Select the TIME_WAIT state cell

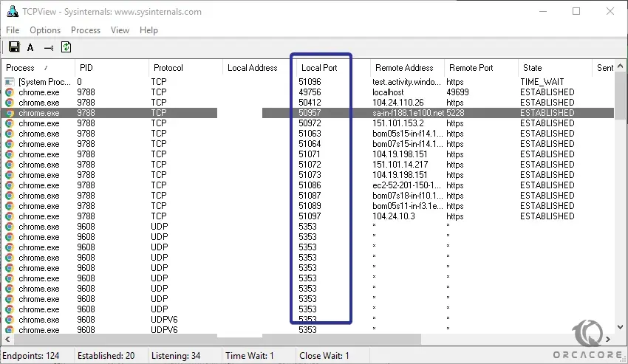(542, 82)
